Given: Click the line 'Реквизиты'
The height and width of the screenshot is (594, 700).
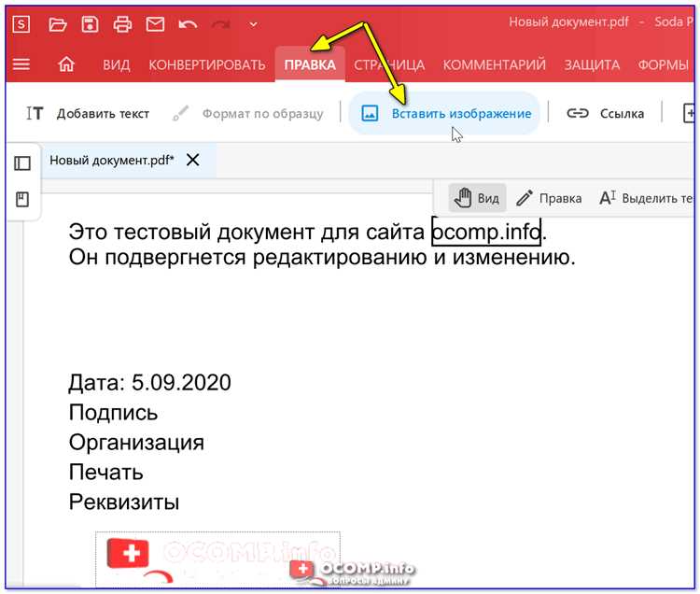Looking at the screenshot, I should [123, 502].
